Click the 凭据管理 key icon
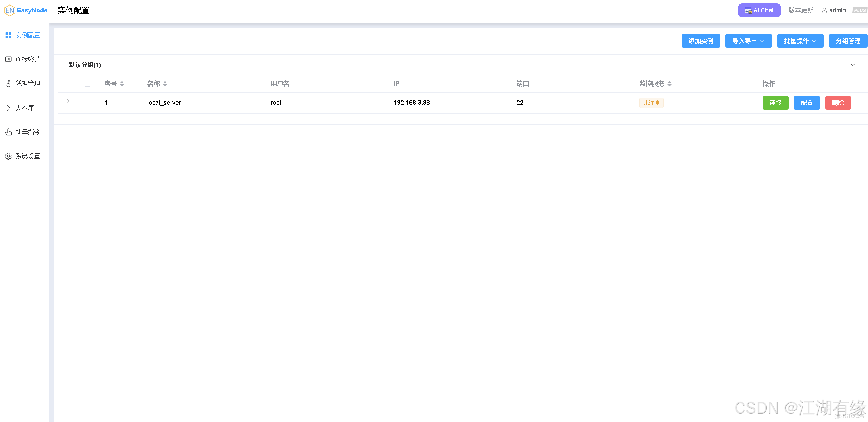Screen dimensions: 868x422 [8, 84]
